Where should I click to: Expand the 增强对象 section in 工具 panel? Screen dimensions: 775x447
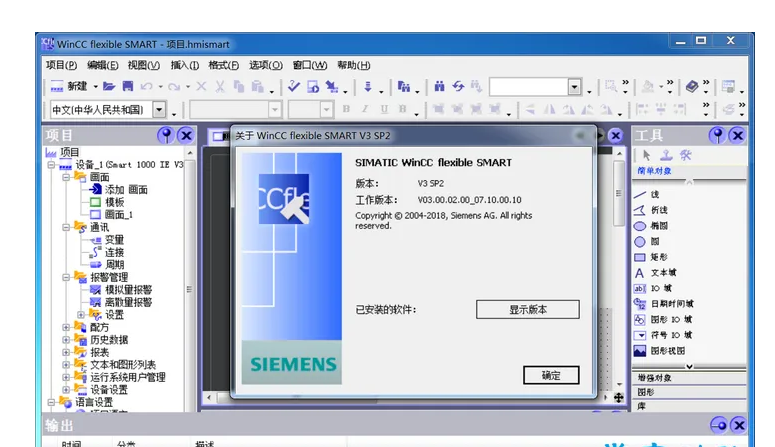[x=689, y=378]
